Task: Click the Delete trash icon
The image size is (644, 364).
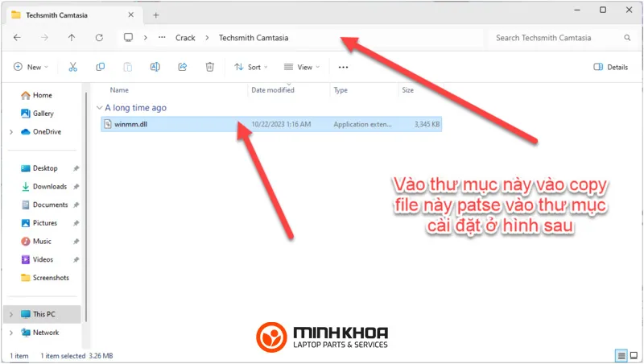Action: click(210, 67)
